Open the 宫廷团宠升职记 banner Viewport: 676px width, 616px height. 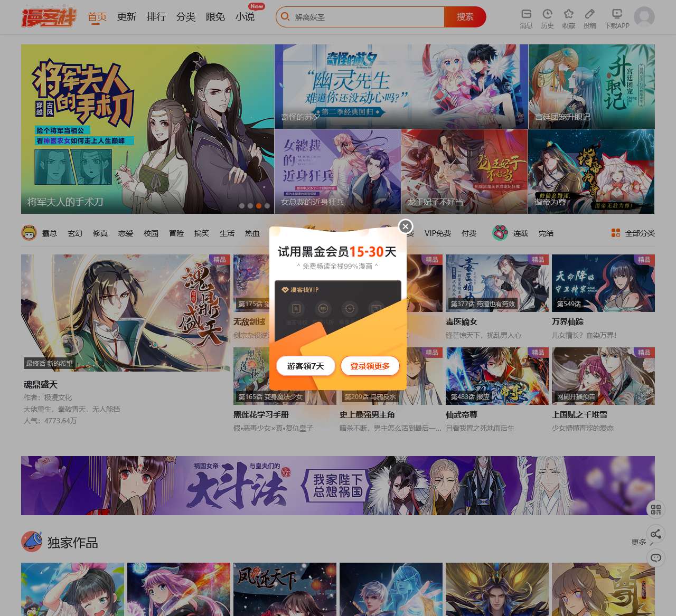pos(591,87)
